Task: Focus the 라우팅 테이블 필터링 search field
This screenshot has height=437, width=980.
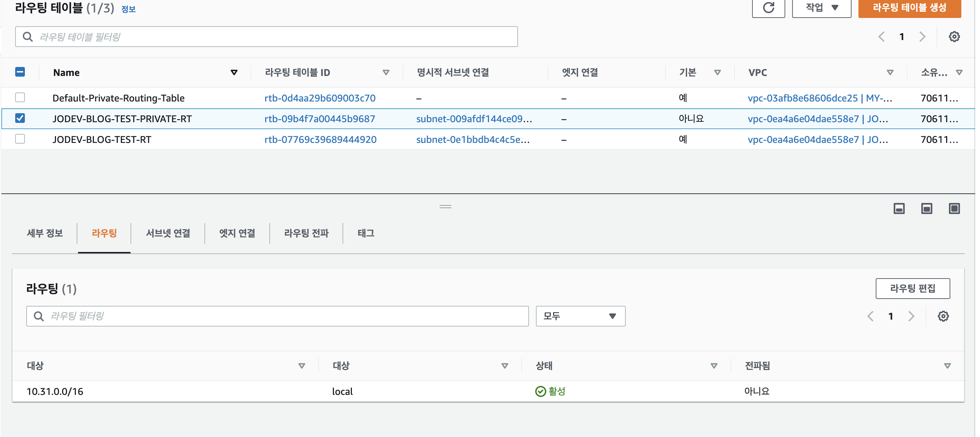Action: point(266,37)
